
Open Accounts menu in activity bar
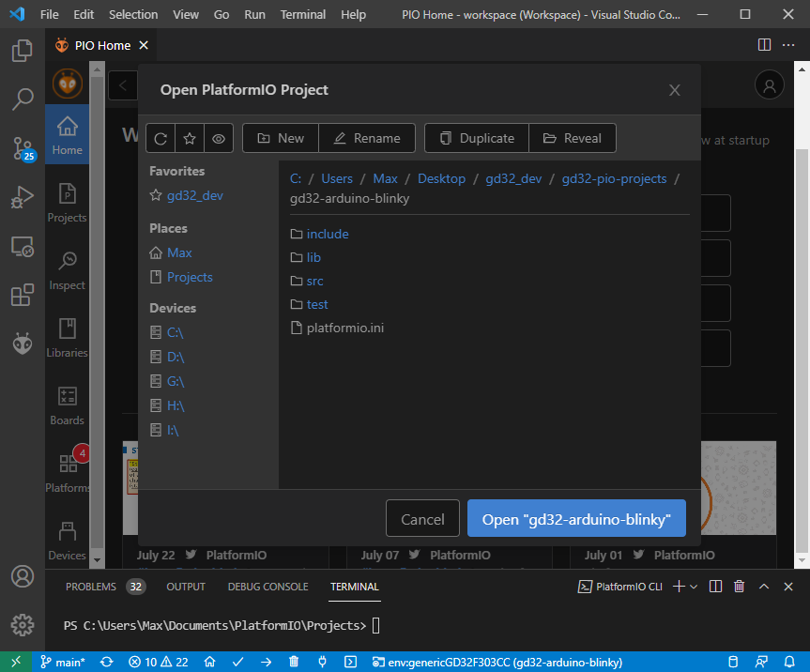pyautogui.click(x=23, y=576)
